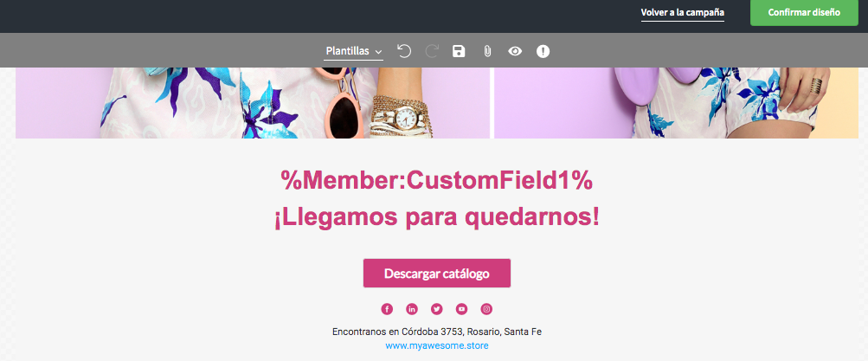Screen dimensions: 868x361
Task: Open the LinkedIn social icon
Action: pyautogui.click(x=412, y=309)
